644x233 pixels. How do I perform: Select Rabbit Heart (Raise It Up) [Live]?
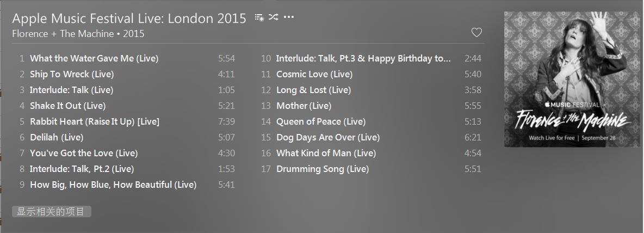click(95, 121)
